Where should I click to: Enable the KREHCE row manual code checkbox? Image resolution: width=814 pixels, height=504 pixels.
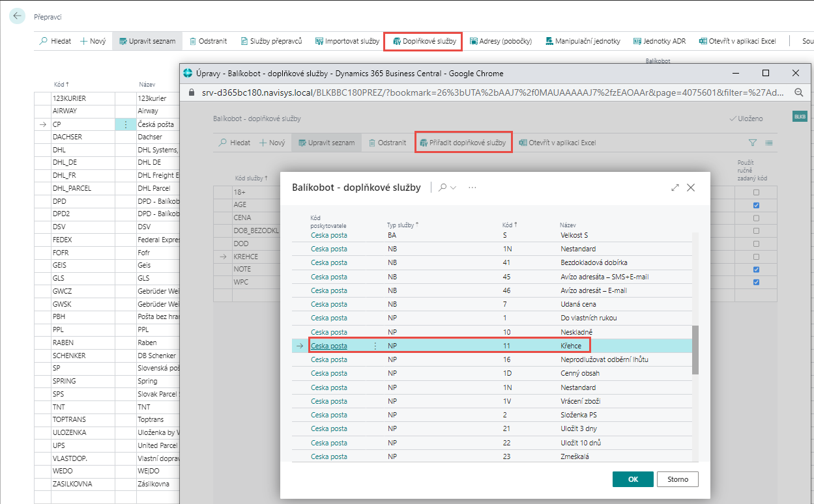pyautogui.click(x=756, y=257)
